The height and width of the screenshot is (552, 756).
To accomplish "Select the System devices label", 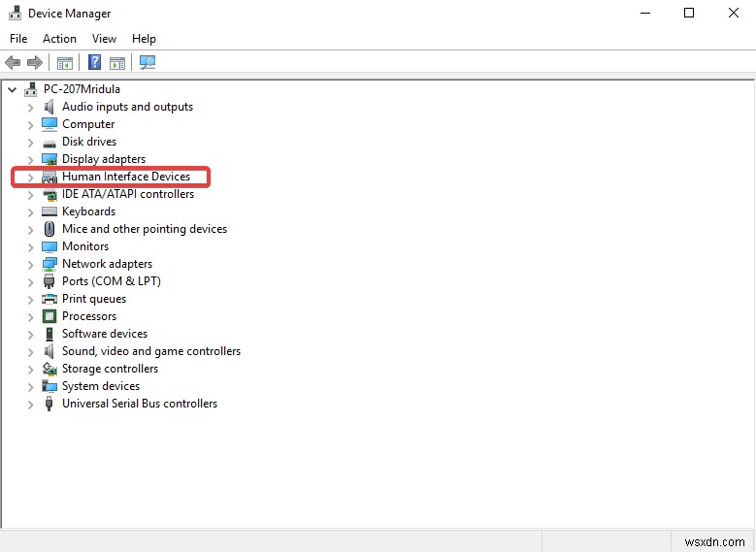I will pos(101,386).
